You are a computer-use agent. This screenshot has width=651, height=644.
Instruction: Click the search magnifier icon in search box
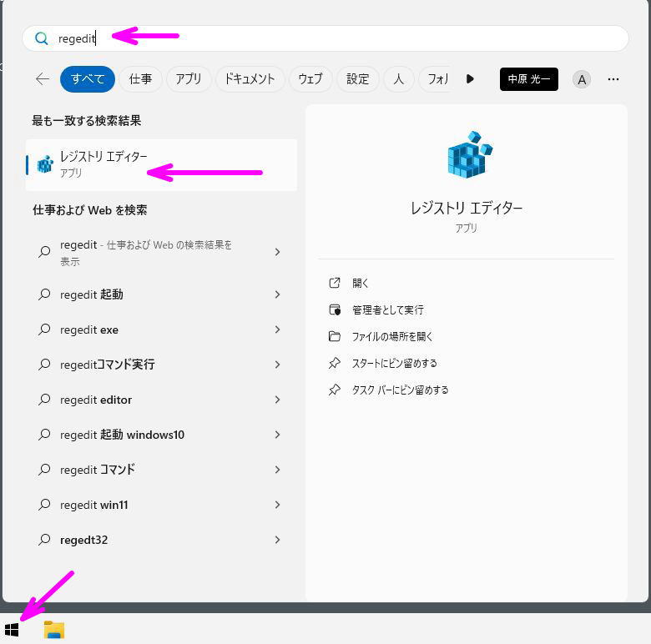coord(42,38)
